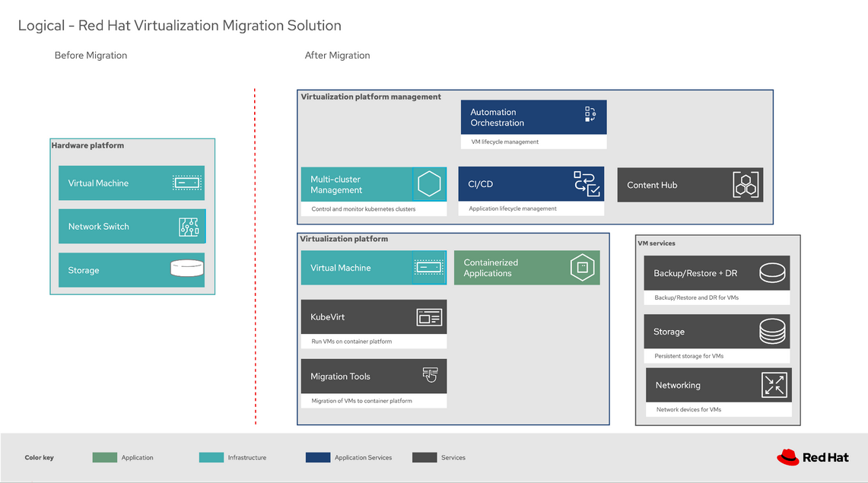Click the Multi-cluster Management hexagon icon
Image resolution: width=868 pixels, height=483 pixels.
point(429,184)
